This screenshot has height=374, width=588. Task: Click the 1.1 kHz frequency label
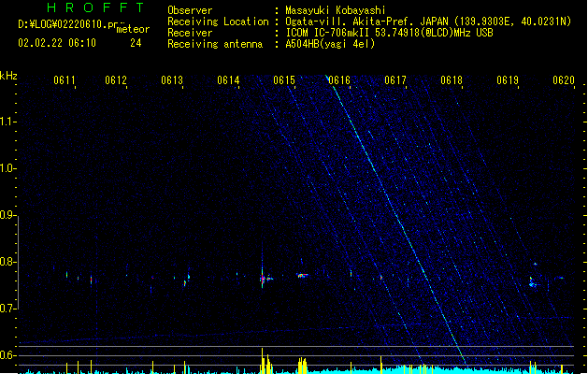pos(7,122)
